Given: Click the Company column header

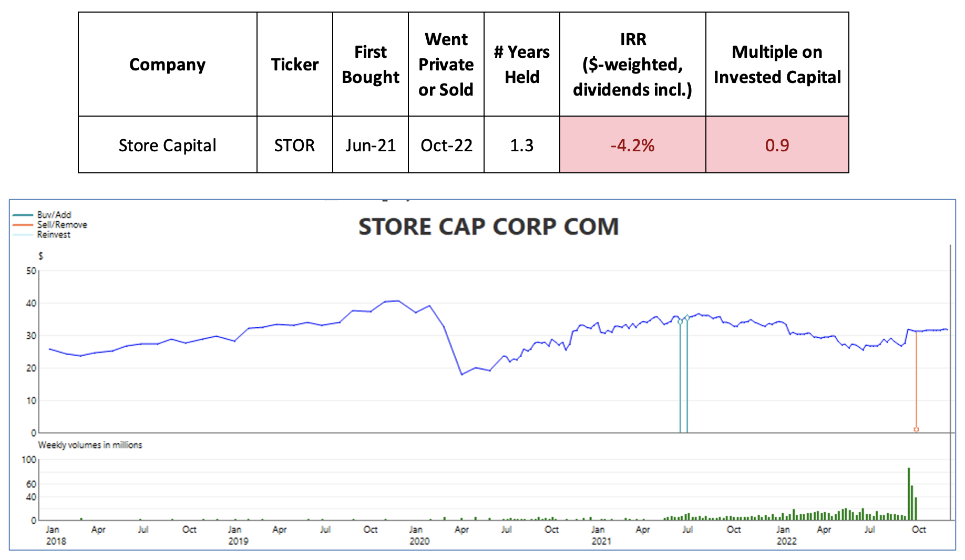Looking at the screenshot, I should click(167, 65).
